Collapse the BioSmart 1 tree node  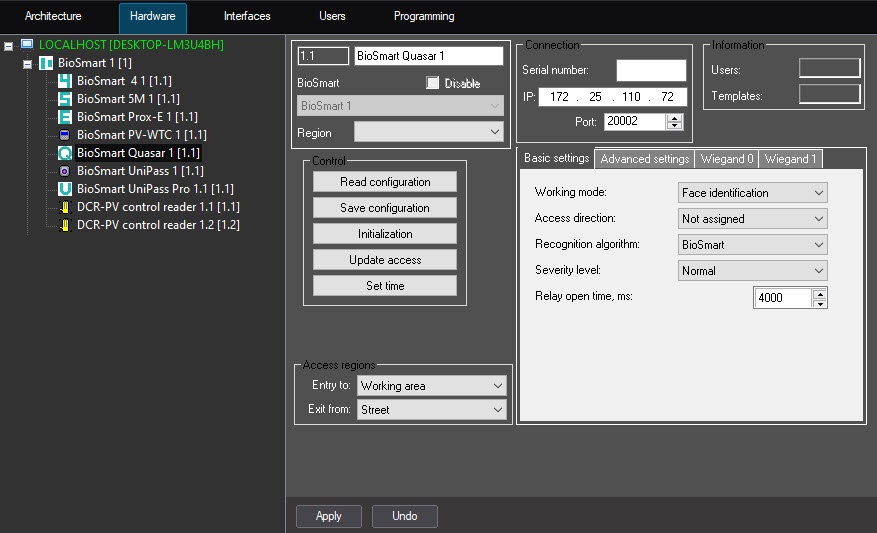(x=27, y=64)
